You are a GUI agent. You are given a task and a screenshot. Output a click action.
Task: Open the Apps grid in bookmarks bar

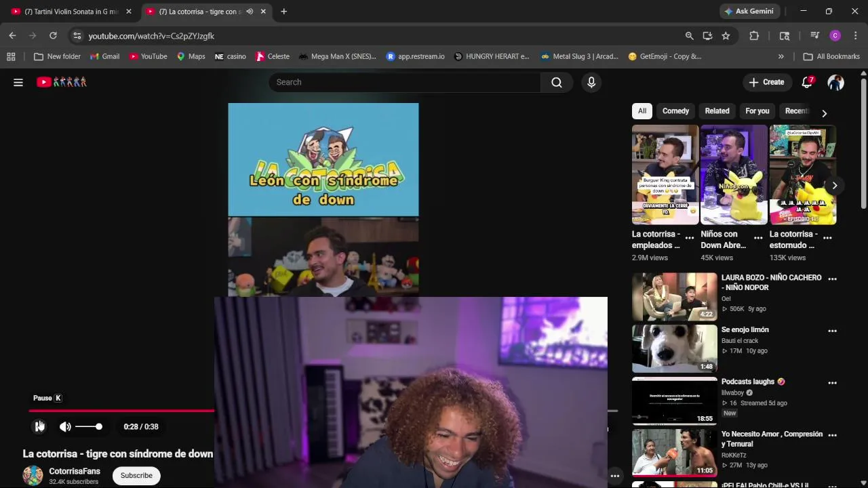click(x=11, y=56)
